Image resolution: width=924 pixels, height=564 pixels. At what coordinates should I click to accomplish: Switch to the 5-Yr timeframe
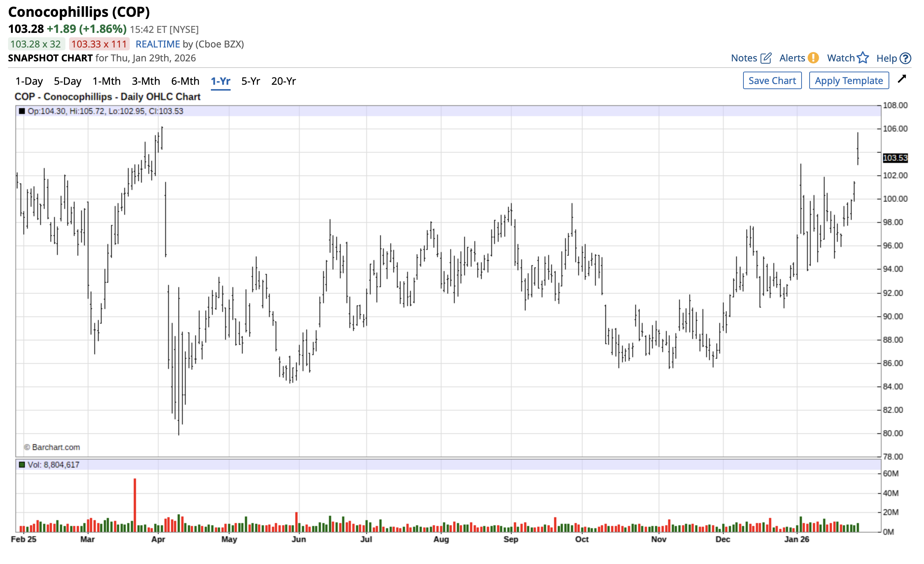click(250, 81)
